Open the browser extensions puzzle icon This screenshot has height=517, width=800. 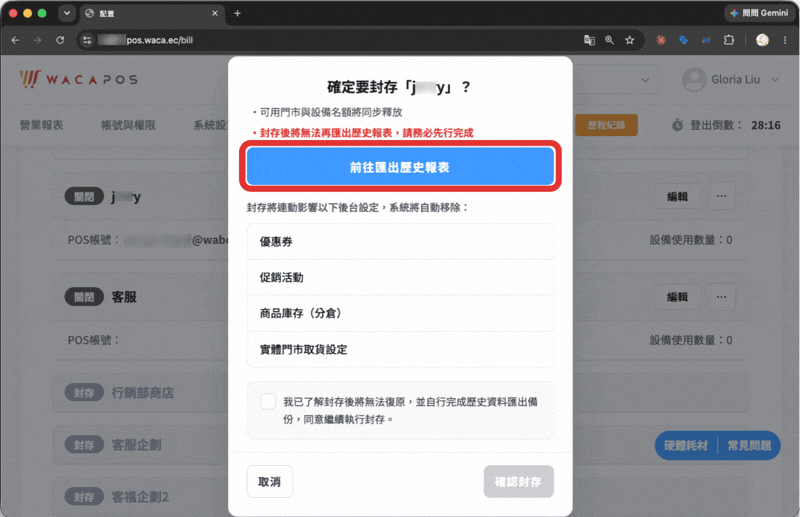(729, 40)
